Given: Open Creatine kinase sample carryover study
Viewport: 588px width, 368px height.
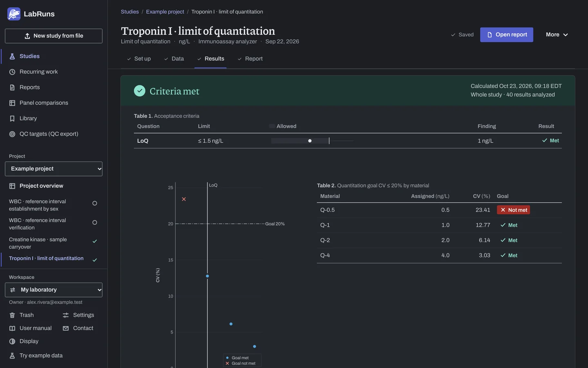Looking at the screenshot, I should pyautogui.click(x=53, y=243).
